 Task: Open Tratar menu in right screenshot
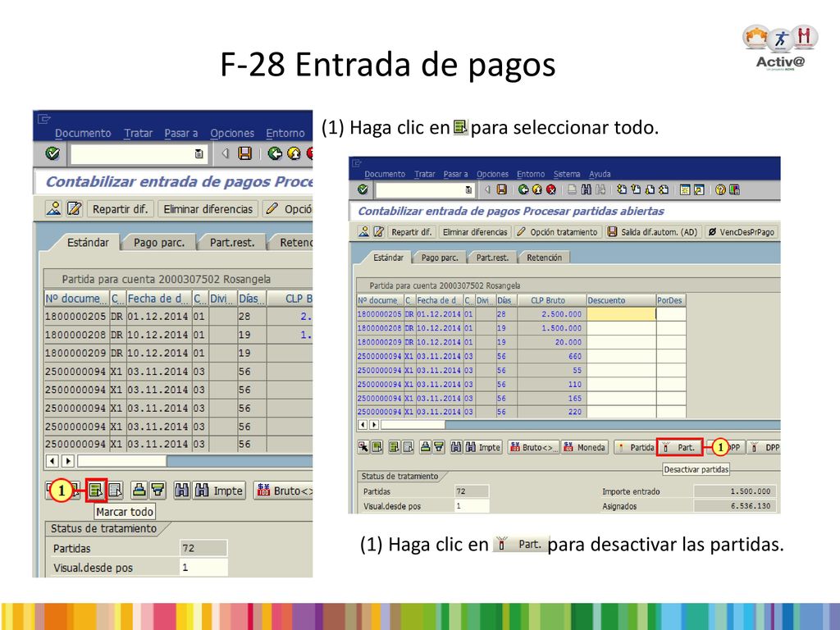(x=424, y=174)
